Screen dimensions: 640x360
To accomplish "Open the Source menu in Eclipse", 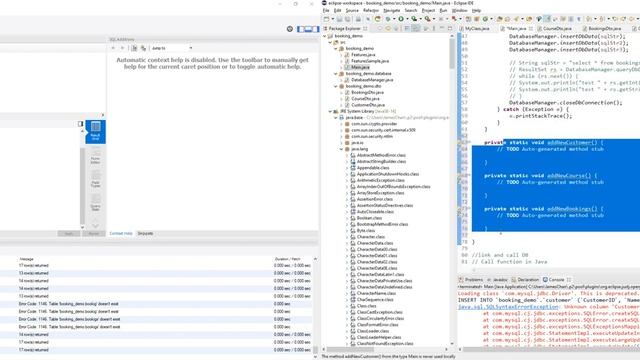I will (x=352, y=11).
